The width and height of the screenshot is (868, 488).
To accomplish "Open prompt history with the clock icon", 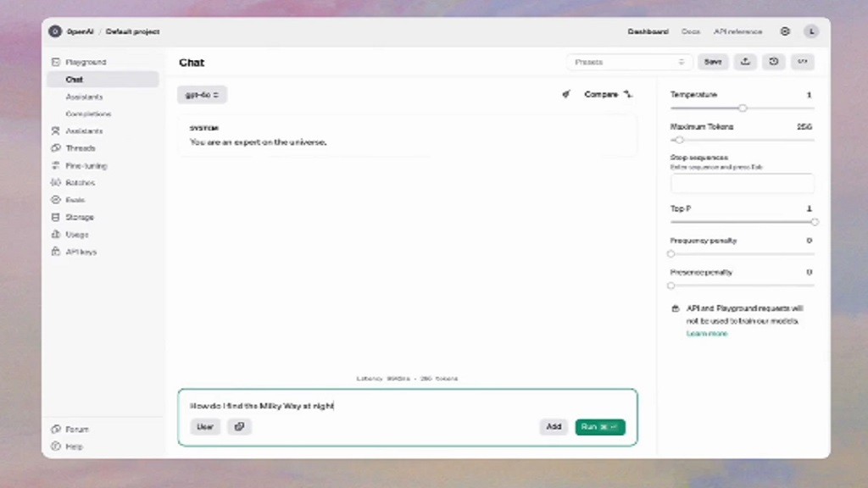I will 774,61.
